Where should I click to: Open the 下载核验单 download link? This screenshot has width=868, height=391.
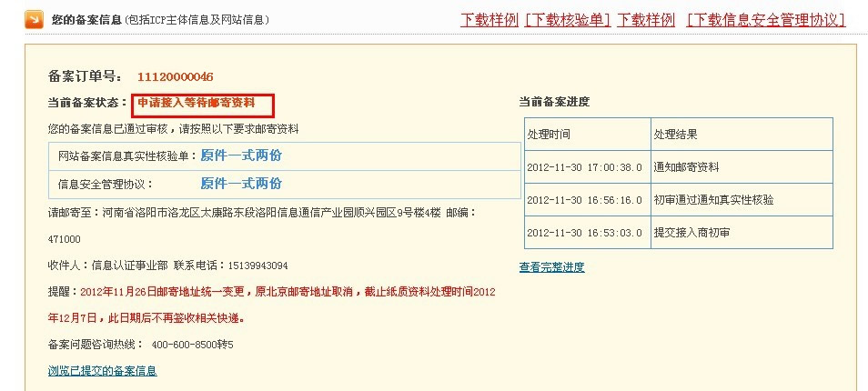(568, 19)
